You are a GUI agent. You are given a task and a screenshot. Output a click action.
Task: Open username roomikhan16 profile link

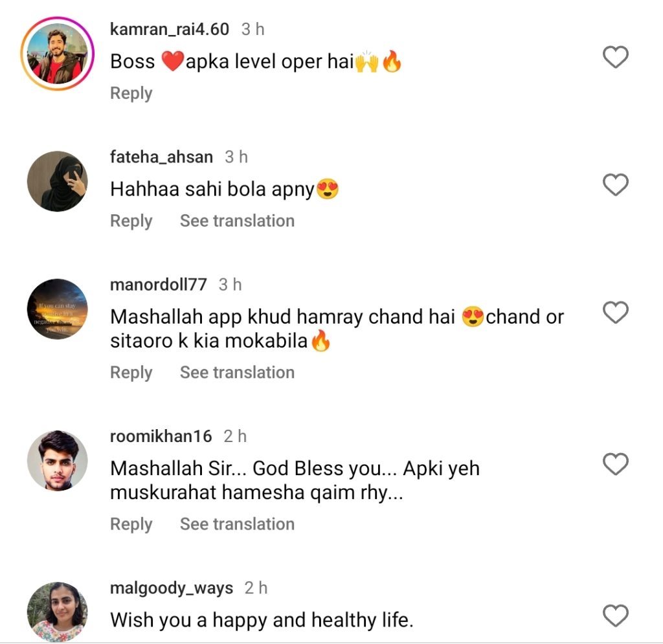pos(161,436)
